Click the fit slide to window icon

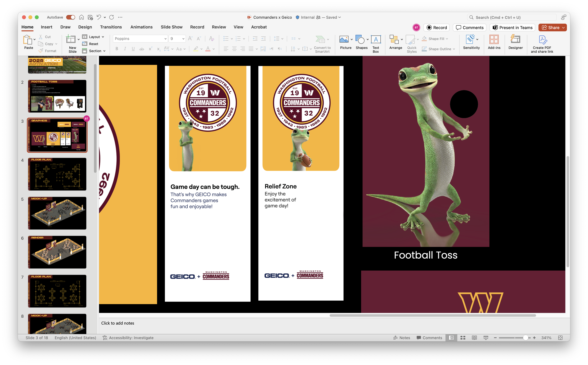point(561,338)
